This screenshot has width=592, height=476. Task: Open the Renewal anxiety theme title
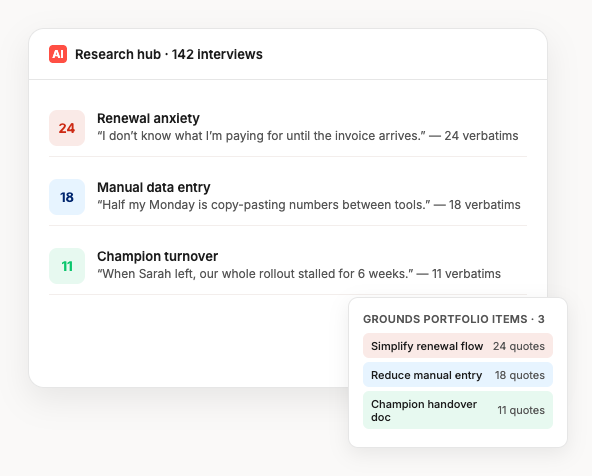coord(148,118)
